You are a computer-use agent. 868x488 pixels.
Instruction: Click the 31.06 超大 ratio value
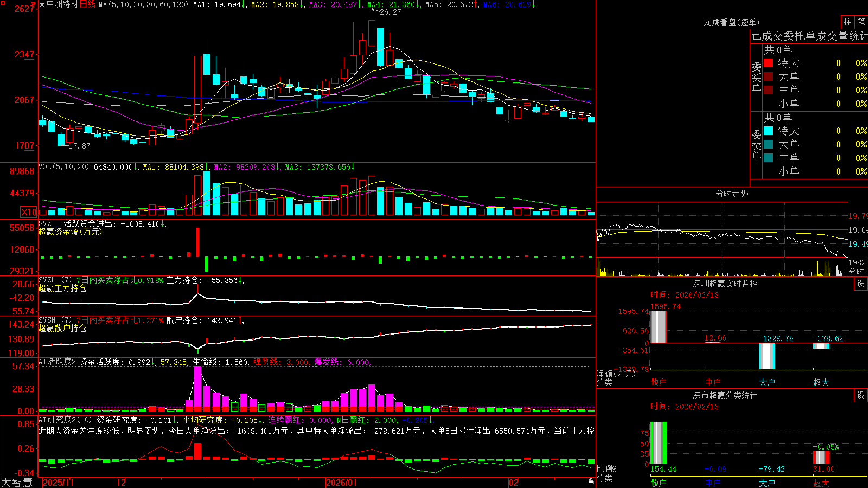(x=824, y=469)
